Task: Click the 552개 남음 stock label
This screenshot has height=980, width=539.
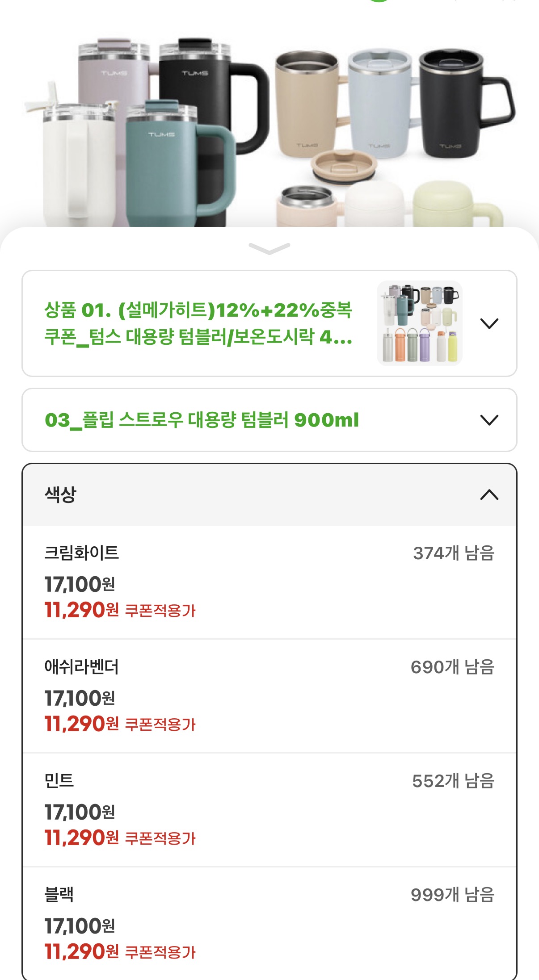Action: [x=453, y=781]
